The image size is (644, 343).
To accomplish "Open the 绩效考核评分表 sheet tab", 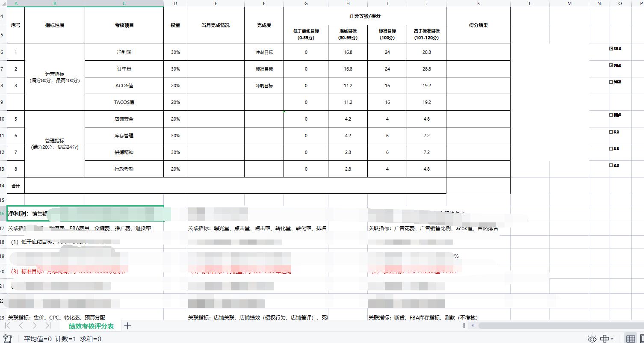I will point(91,326).
